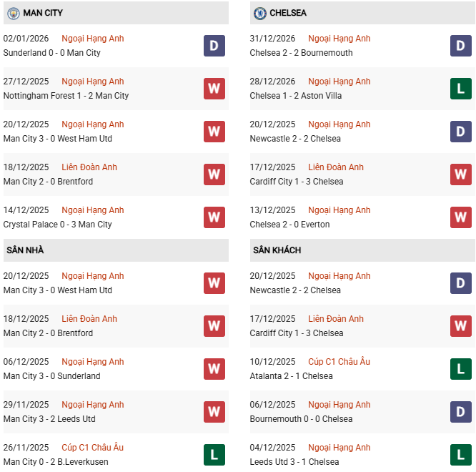Viewport: 476px width, 472px height.
Task: Click the L badge for Leeds Utd 3-1 Chelsea
Action: point(460,455)
